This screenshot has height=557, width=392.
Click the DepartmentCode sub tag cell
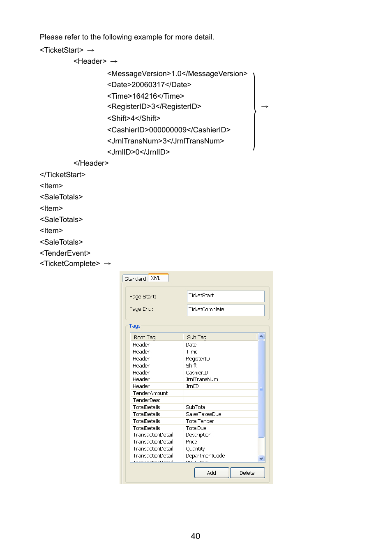[x=220, y=456]
